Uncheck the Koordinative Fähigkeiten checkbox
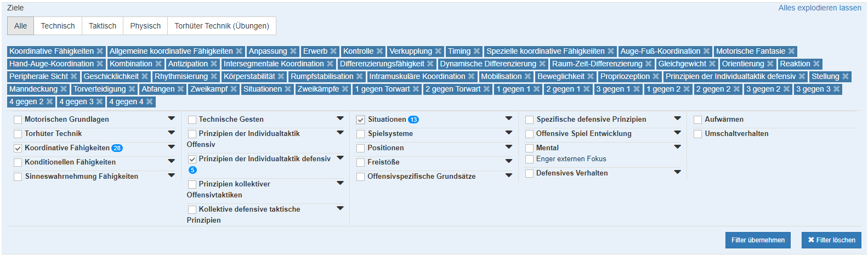This screenshot has height=255, width=868. [x=18, y=148]
